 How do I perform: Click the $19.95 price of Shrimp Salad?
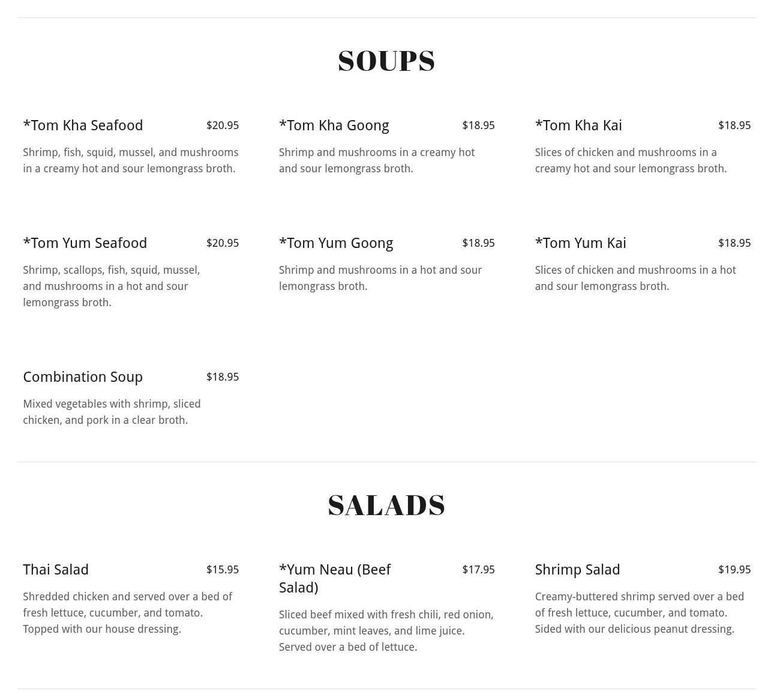pos(734,570)
